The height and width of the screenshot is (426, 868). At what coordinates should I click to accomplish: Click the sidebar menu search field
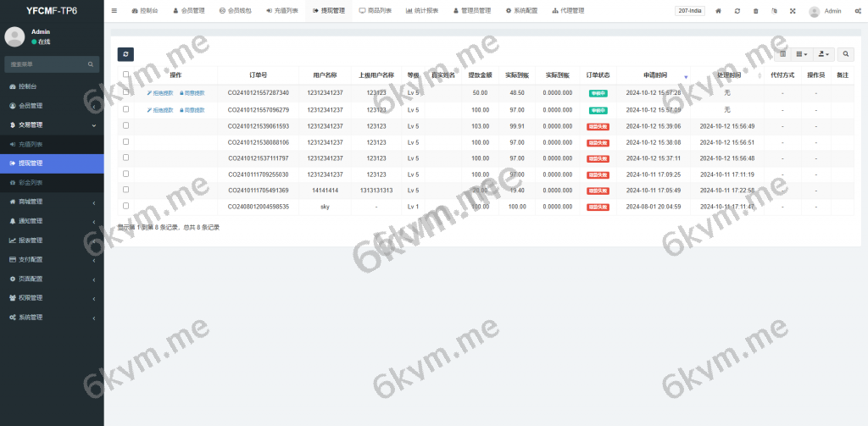pos(47,64)
